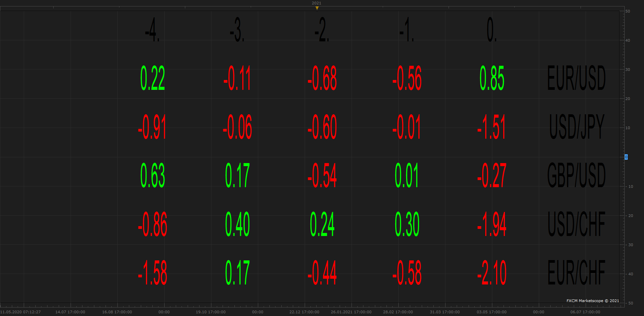Image resolution: width=644 pixels, height=316 pixels.
Task: Click USD/CHF value 0.24
Action: tap(322, 224)
